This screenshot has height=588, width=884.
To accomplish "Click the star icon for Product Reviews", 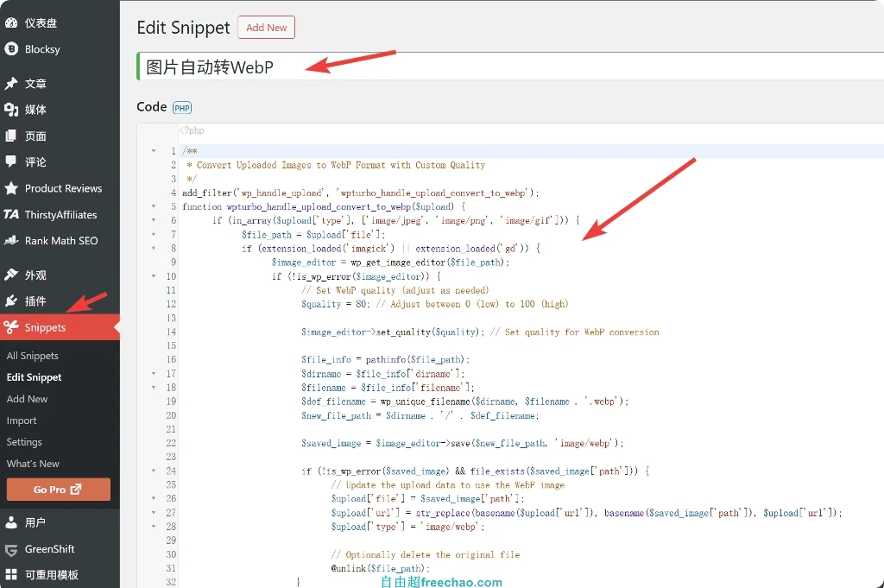I will 11,188.
